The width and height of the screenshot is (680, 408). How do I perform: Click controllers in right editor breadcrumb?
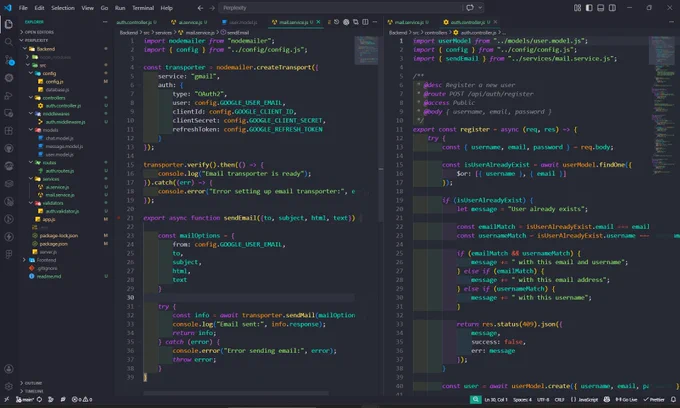tap(435, 32)
